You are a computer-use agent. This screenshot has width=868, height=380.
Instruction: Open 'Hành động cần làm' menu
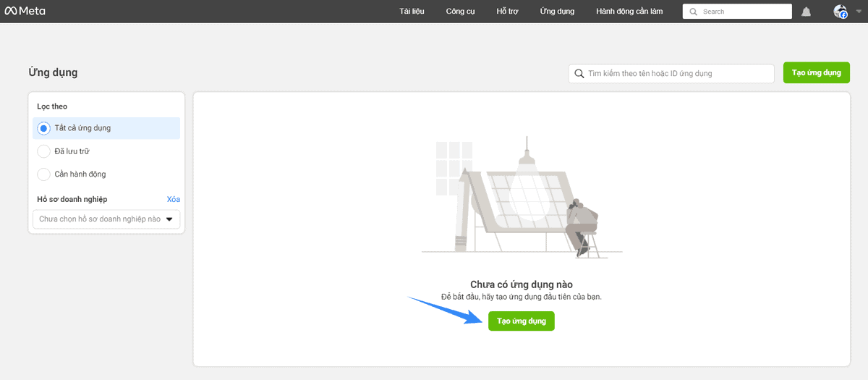(x=629, y=12)
